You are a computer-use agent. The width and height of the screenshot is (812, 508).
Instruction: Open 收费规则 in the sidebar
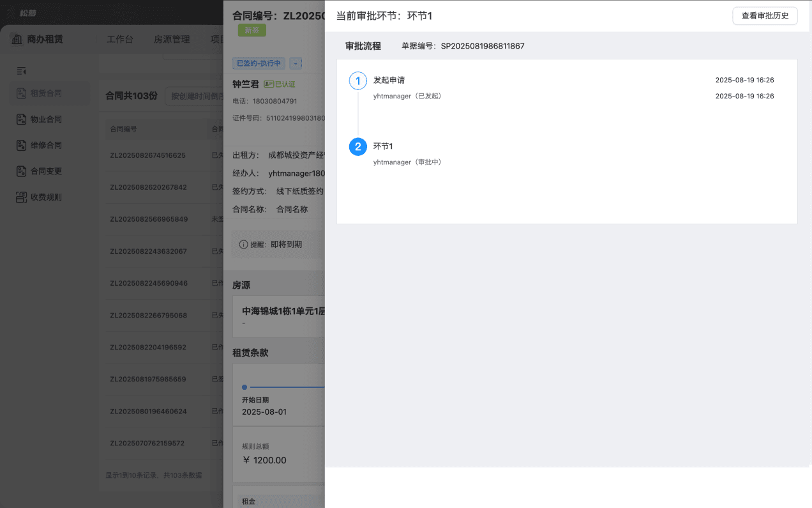click(x=49, y=197)
